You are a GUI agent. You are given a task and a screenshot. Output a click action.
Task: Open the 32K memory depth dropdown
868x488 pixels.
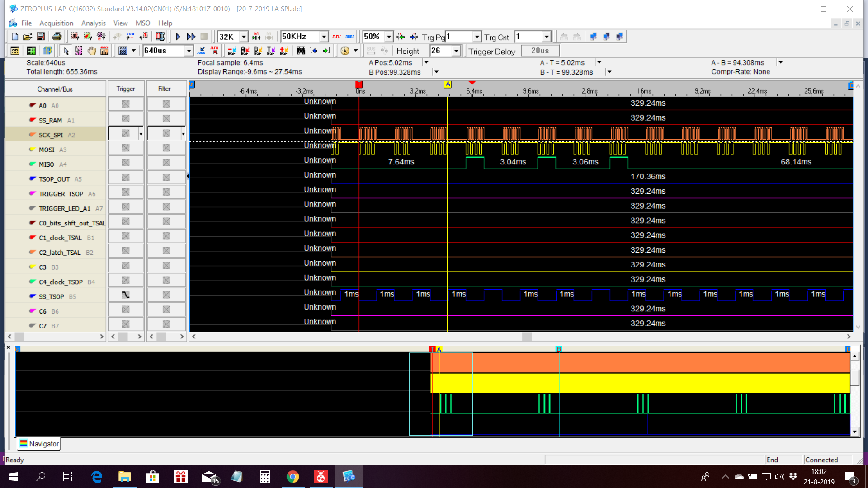click(244, 37)
